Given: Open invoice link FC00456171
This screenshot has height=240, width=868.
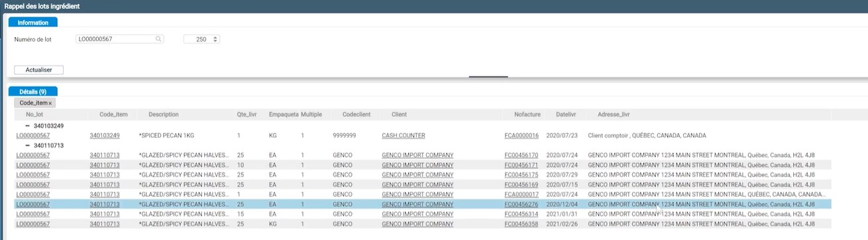Looking at the screenshot, I should point(521,164).
